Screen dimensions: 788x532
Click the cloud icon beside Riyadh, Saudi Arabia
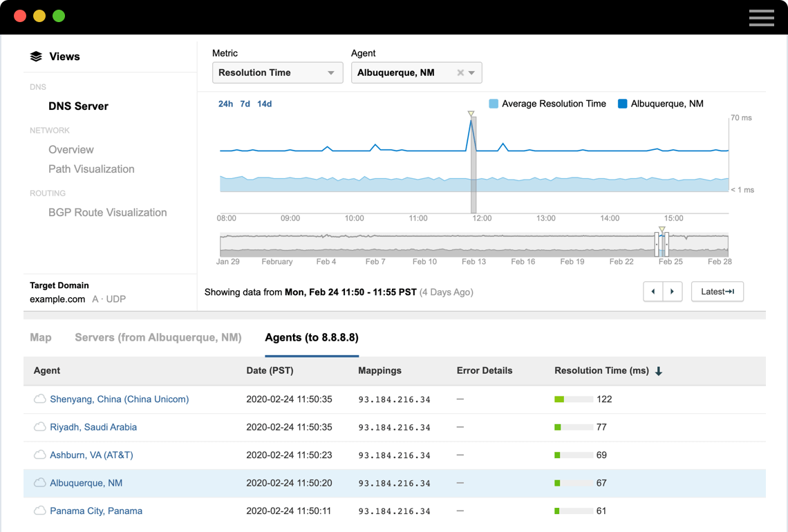[x=39, y=426]
